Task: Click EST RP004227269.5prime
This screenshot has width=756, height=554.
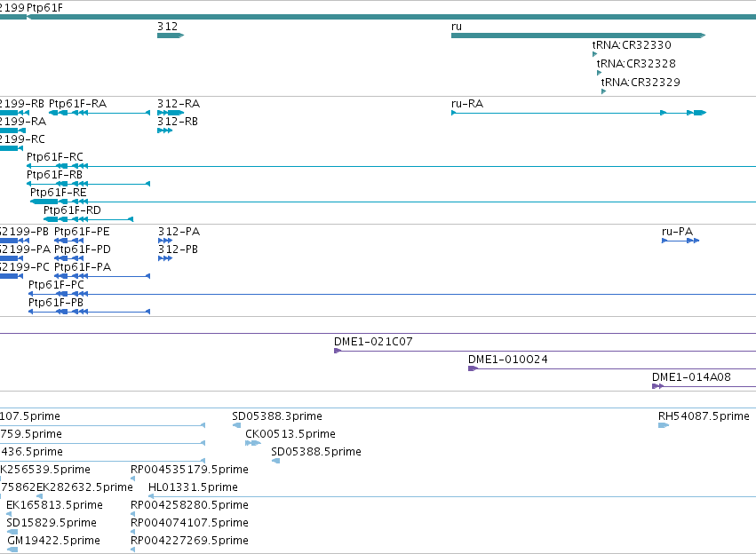Action: coord(189,541)
